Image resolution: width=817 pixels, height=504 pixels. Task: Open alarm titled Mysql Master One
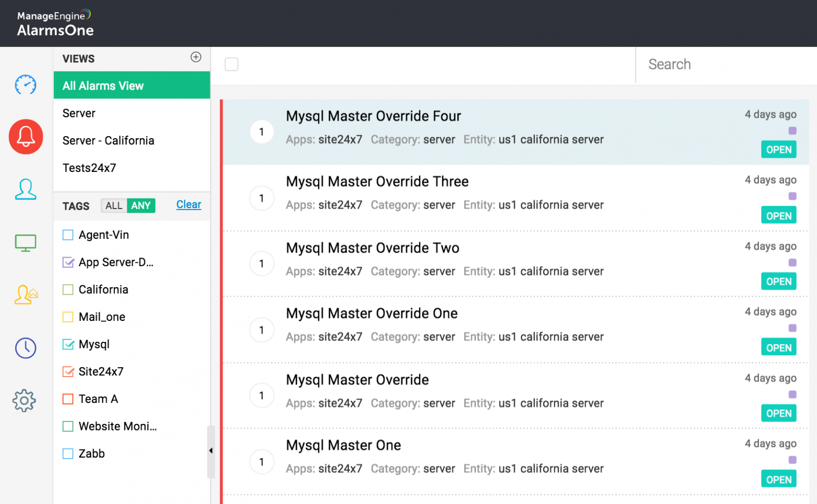[x=344, y=445]
